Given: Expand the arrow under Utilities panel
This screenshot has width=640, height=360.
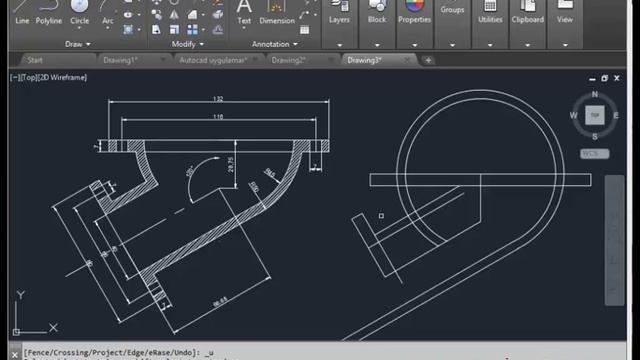Looking at the screenshot, I should (x=490, y=45).
